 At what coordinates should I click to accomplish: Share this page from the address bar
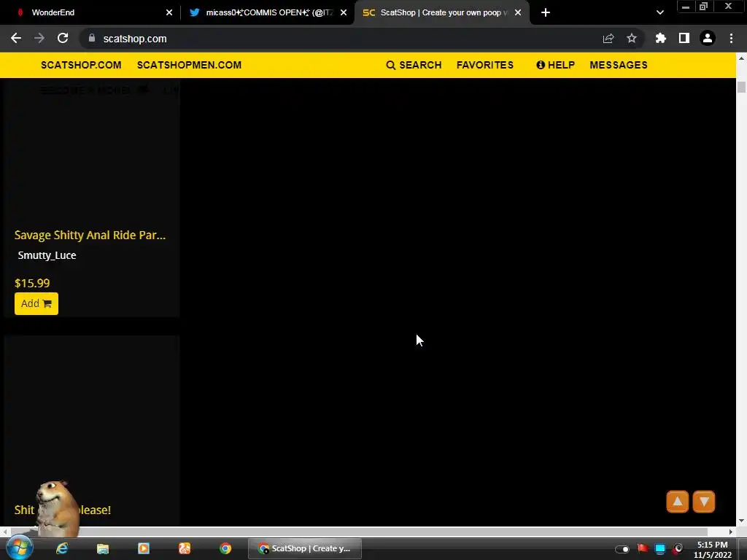(608, 39)
